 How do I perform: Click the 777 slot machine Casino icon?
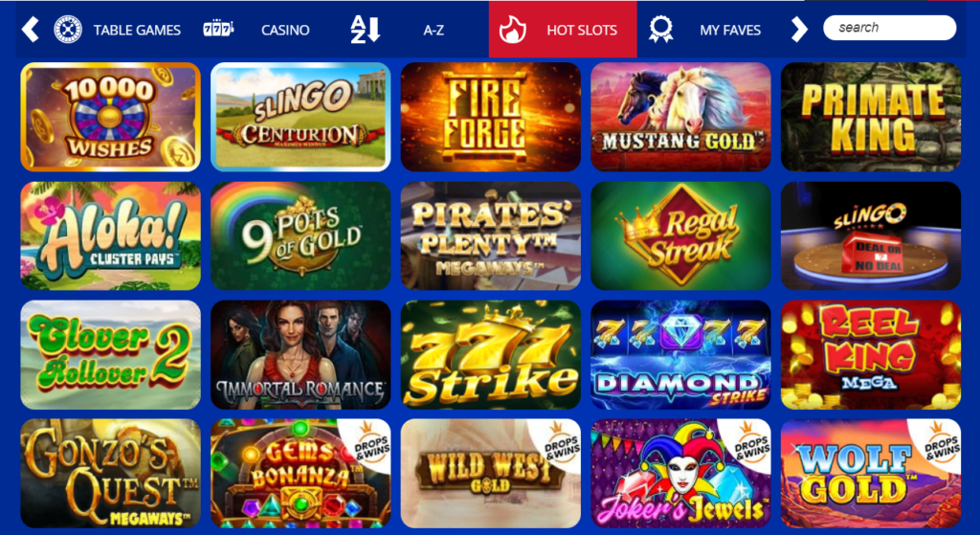[x=218, y=30]
